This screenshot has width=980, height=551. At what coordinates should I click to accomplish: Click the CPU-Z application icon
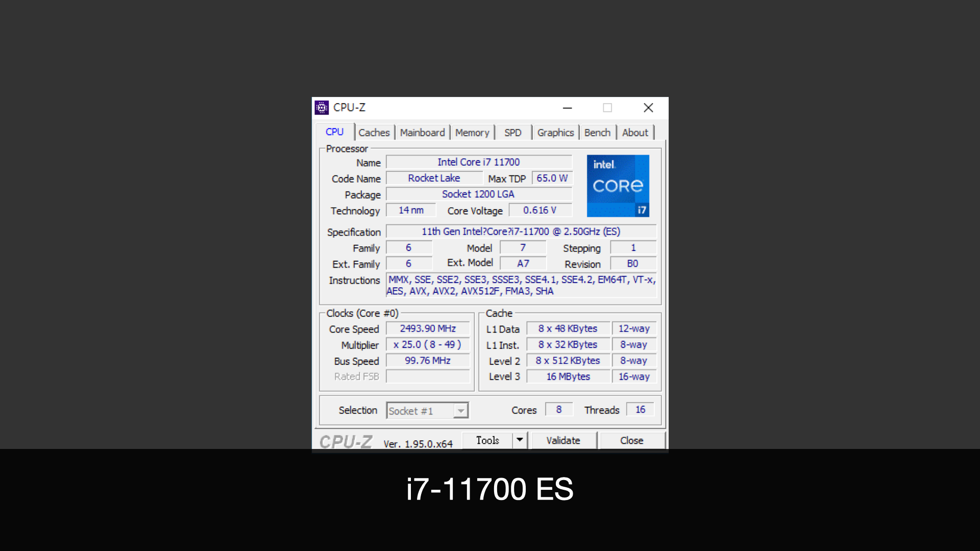point(321,108)
